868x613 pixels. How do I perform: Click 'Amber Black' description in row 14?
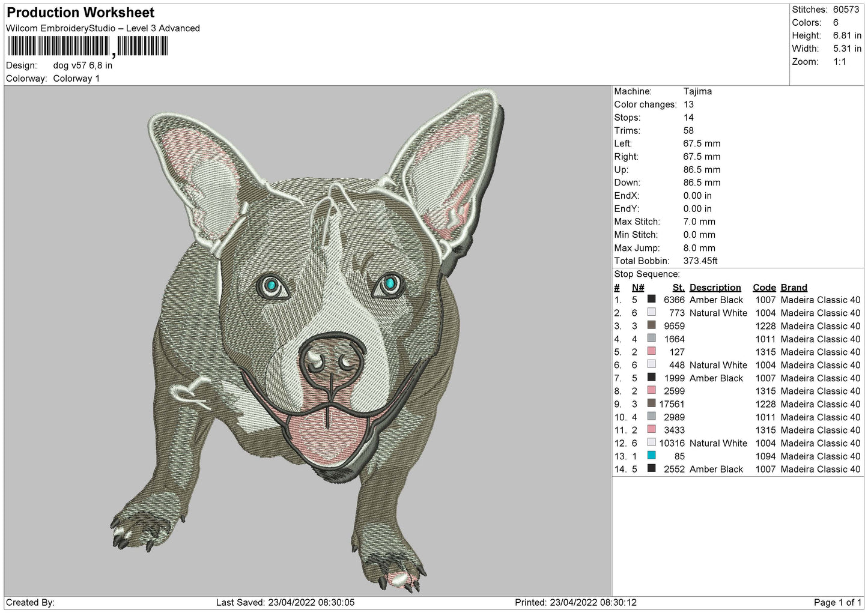tap(716, 470)
